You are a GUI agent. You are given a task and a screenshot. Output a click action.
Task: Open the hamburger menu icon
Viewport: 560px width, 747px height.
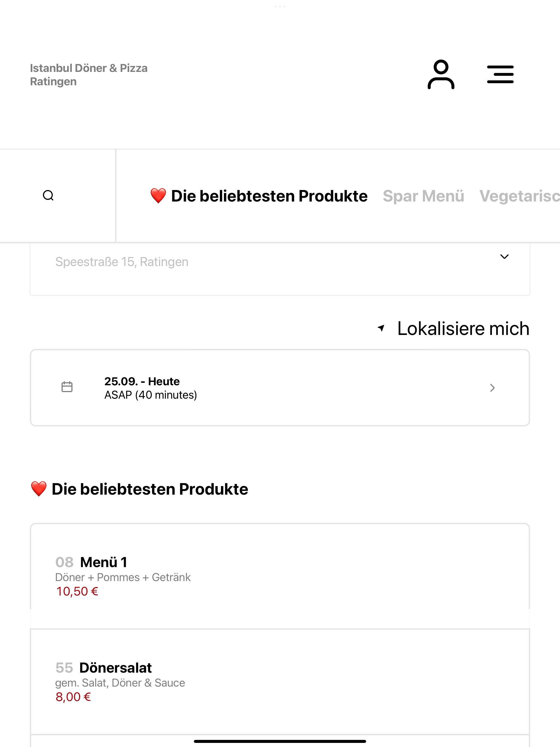(x=500, y=74)
